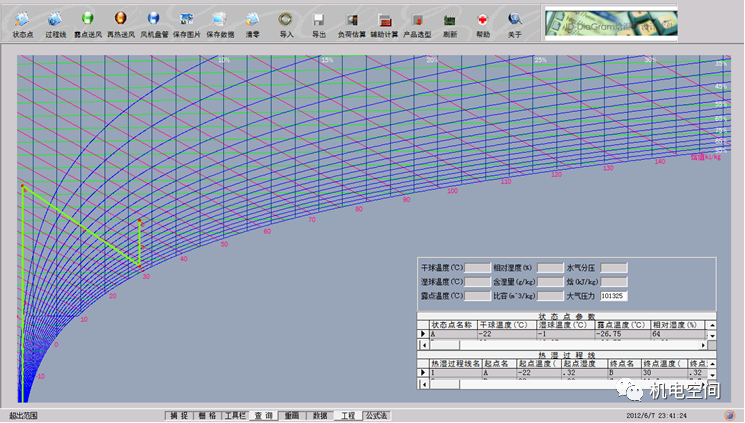Image resolution: width=745 pixels, height=423 pixels.
Task: Click 终点名 cell B in process table
Action: pos(625,373)
